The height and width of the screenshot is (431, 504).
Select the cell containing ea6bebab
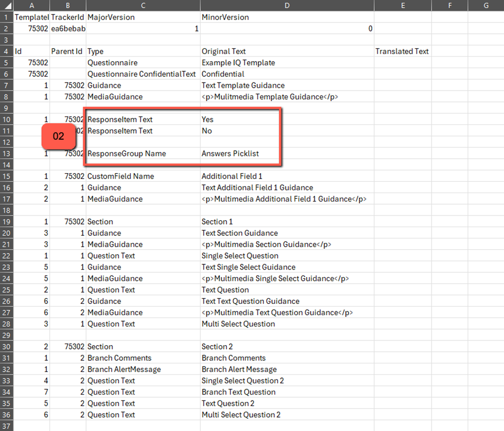(68, 28)
